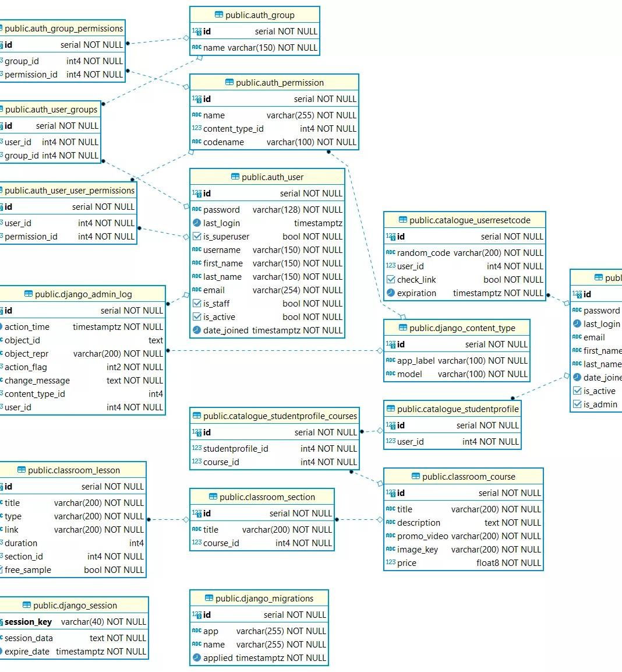Select the public.auth_permission table header
The image size is (622, 672).
pos(274,82)
